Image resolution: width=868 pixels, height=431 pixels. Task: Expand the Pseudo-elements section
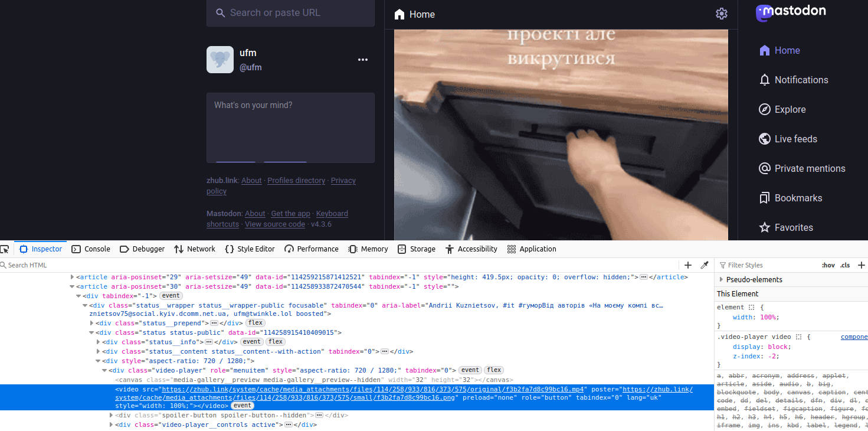click(x=721, y=279)
